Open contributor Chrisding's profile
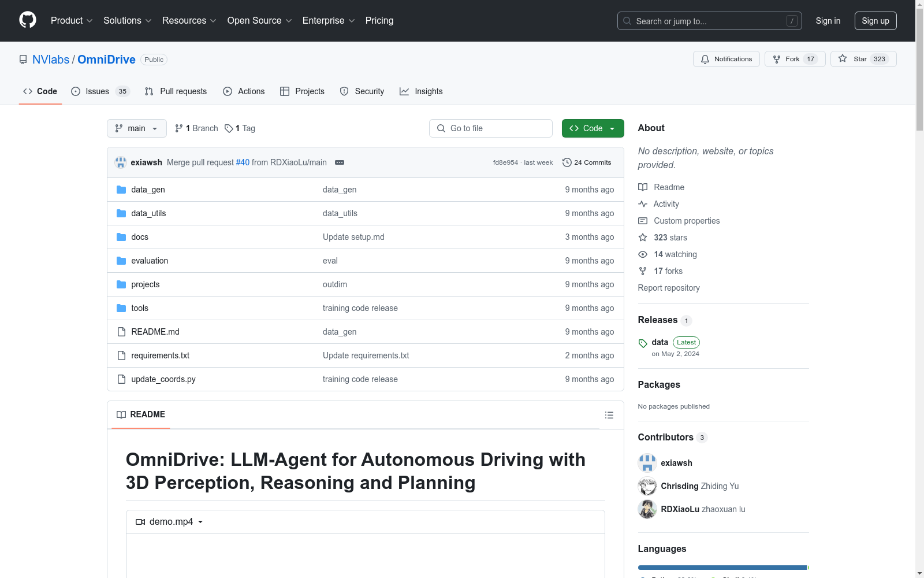The image size is (924, 578). pyautogui.click(x=680, y=486)
